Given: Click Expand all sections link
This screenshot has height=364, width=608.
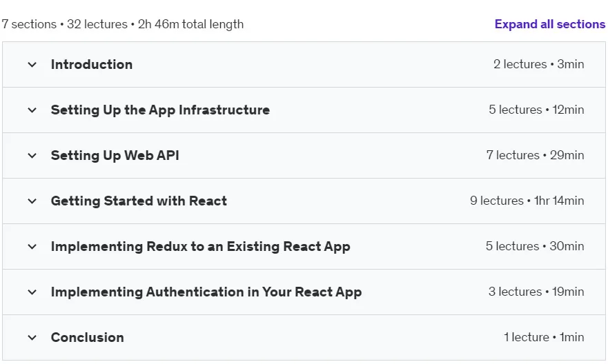Looking at the screenshot, I should point(549,24).
